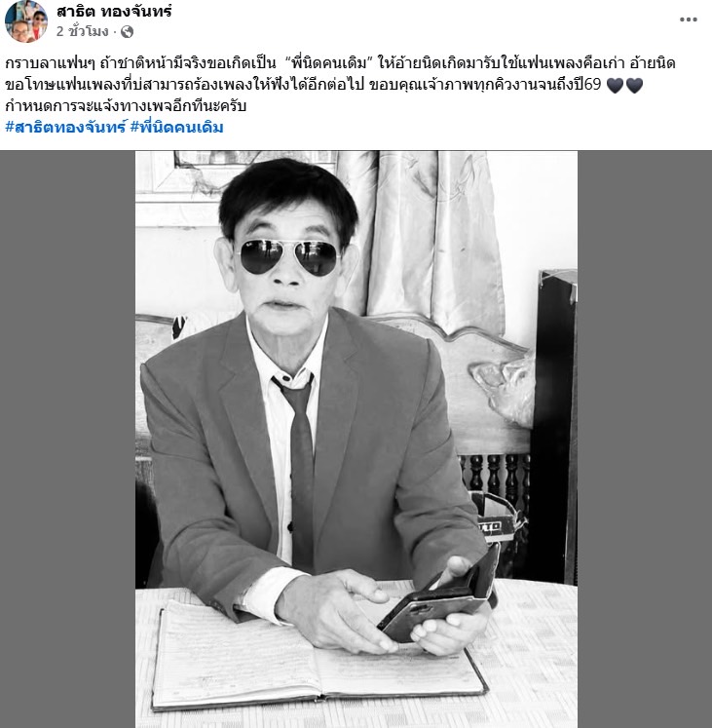
Task: Click the '2 ชั่วโมง' post timestamp
Action: point(82,31)
